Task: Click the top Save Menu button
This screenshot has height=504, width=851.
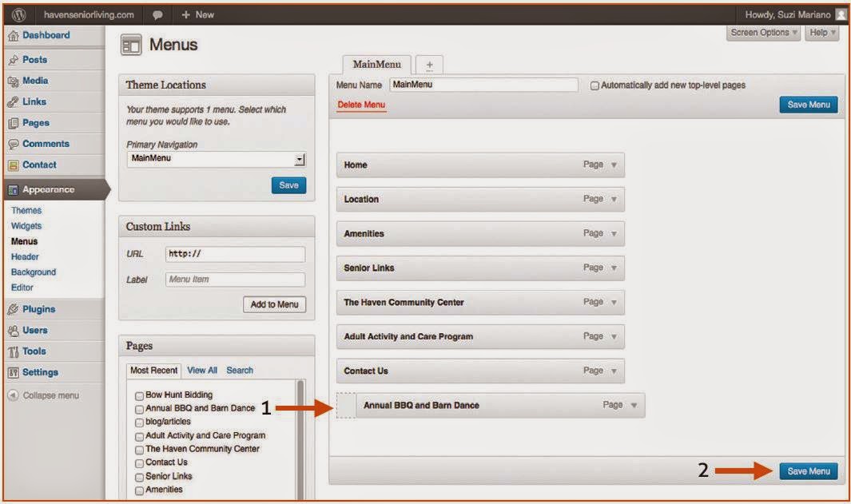Action: [809, 105]
